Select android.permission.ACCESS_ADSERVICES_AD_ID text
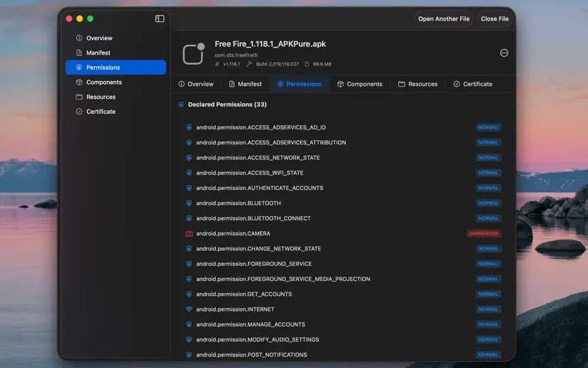The image size is (588, 368). pos(261,127)
